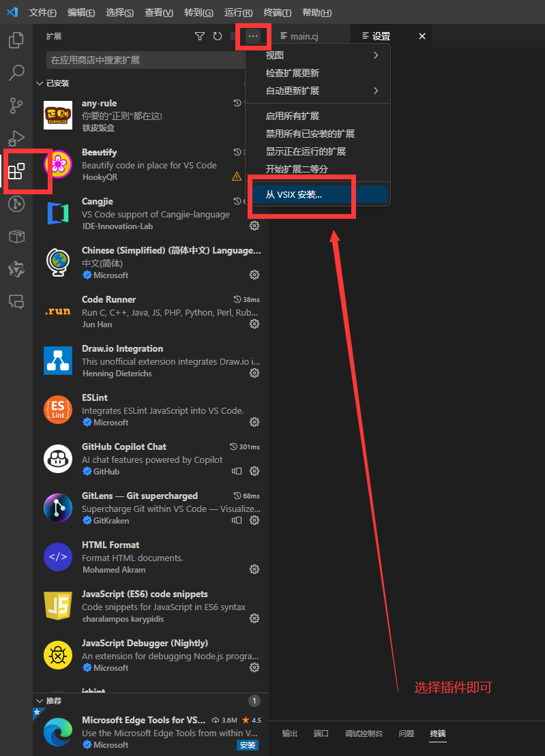The image size is (545, 756).
Task: Focus the 在应用商店中搜索扩展 search box
Action: [x=147, y=60]
